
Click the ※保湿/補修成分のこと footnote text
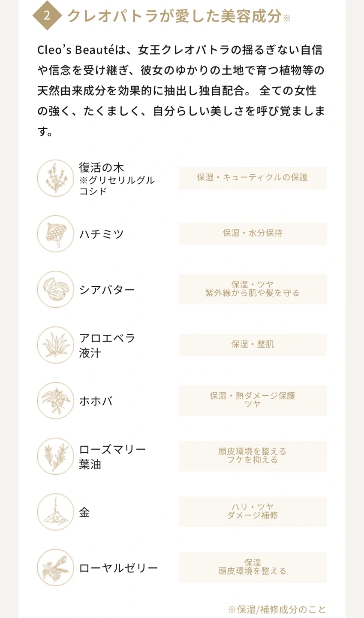click(x=277, y=609)
